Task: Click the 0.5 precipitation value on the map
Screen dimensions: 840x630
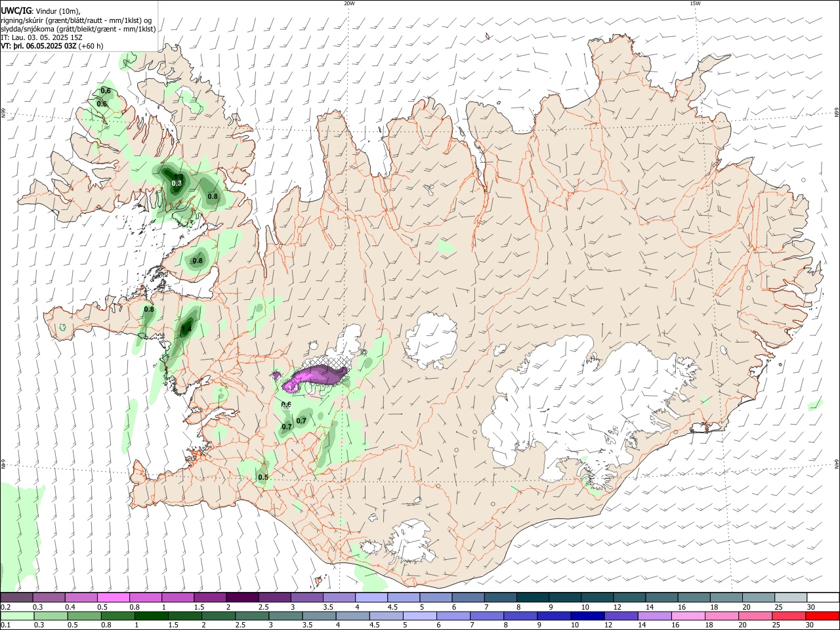Action: click(x=263, y=477)
